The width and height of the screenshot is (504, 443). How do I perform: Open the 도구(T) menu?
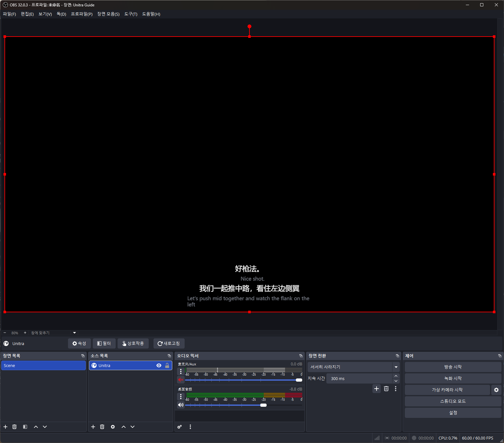[131, 14]
